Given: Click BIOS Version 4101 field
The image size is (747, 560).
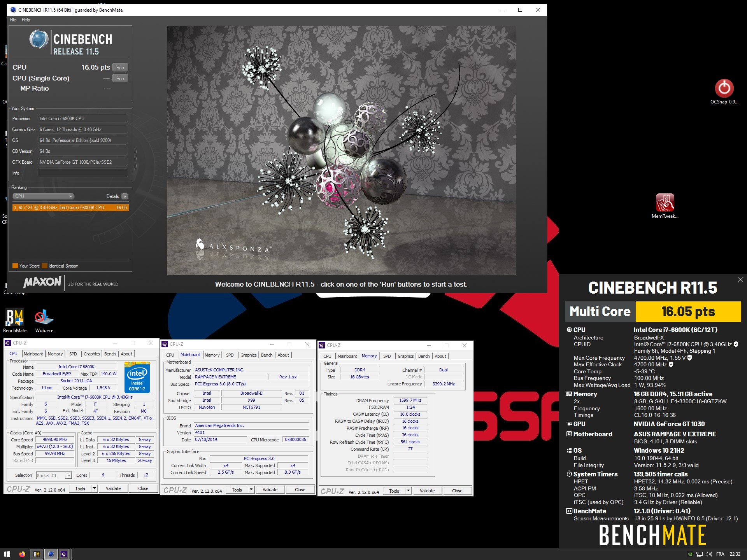Looking at the screenshot, I should coord(251,432).
